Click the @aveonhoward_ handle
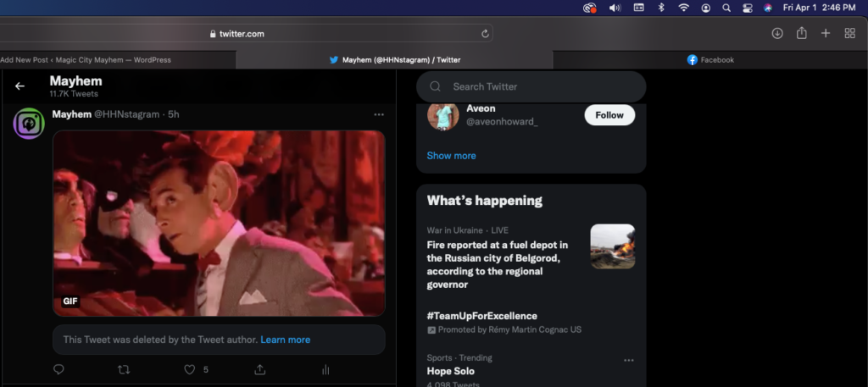 click(502, 122)
